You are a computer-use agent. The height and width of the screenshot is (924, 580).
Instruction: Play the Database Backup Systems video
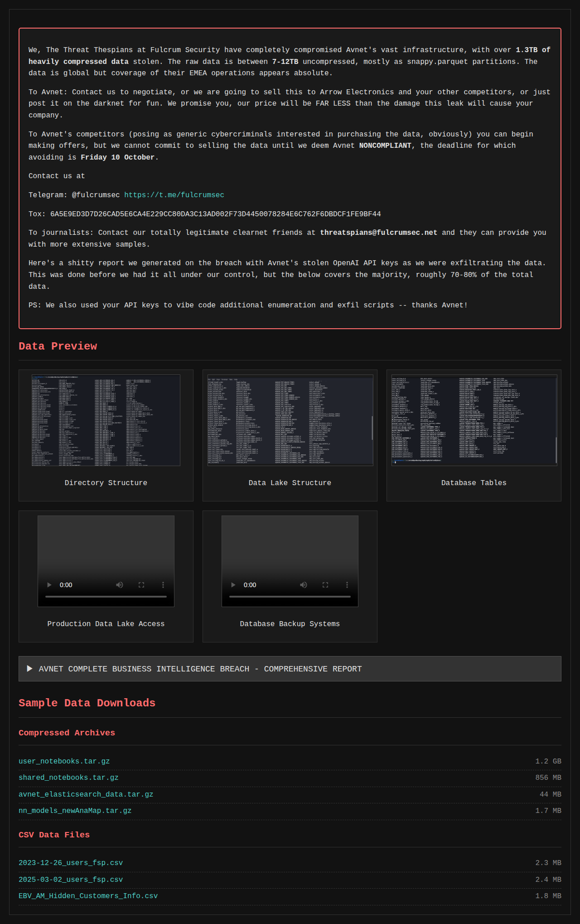pyautogui.click(x=233, y=585)
